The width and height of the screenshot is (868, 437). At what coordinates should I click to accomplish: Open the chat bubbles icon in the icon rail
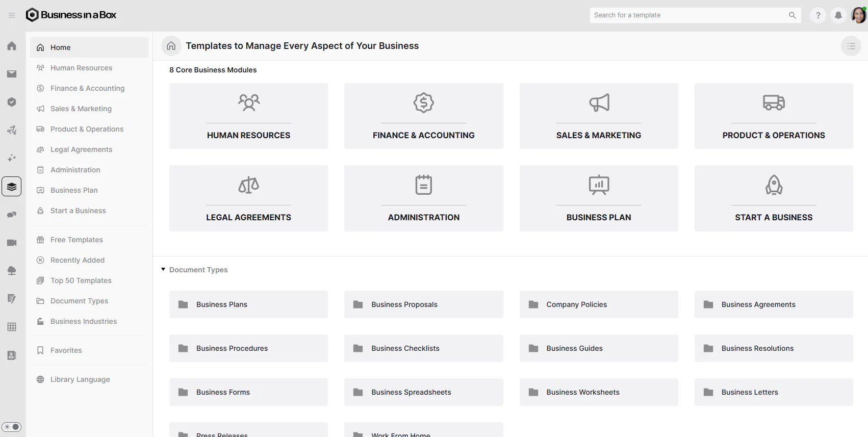[x=12, y=215]
